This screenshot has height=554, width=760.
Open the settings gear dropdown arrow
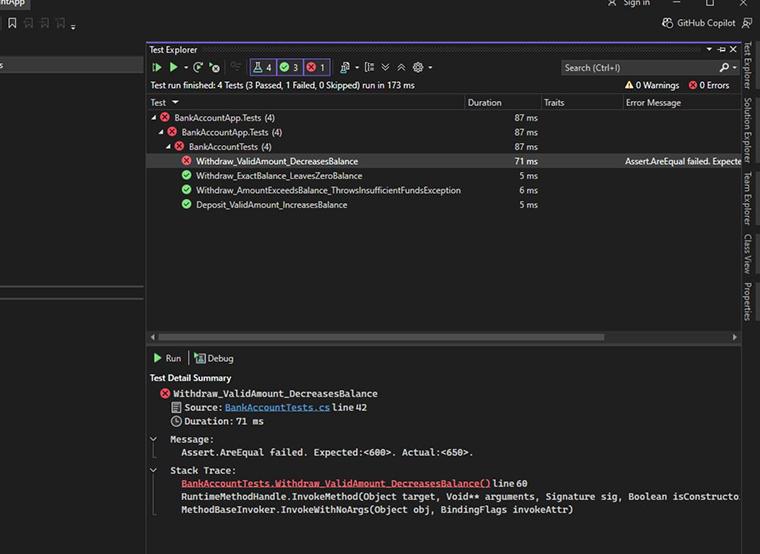coord(430,67)
